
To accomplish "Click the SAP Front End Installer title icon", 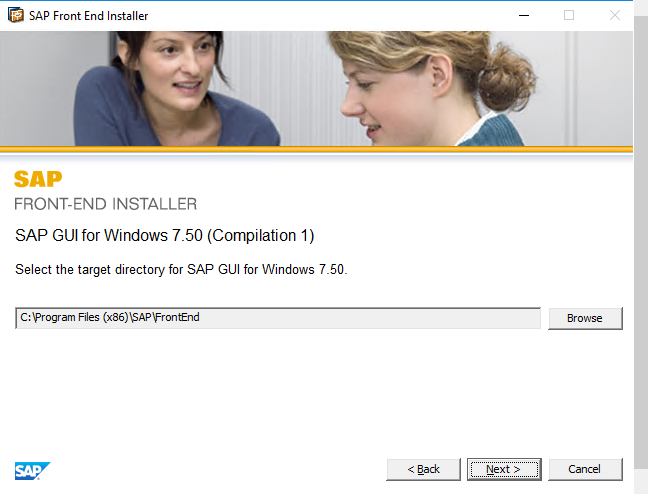I will [16, 15].
